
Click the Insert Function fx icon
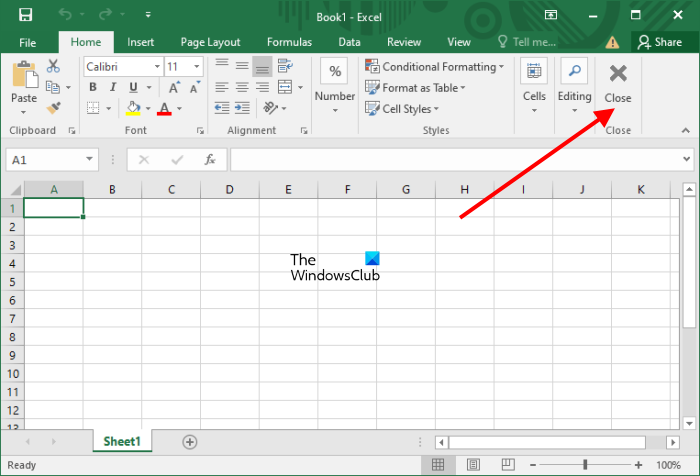tap(210, 159)
